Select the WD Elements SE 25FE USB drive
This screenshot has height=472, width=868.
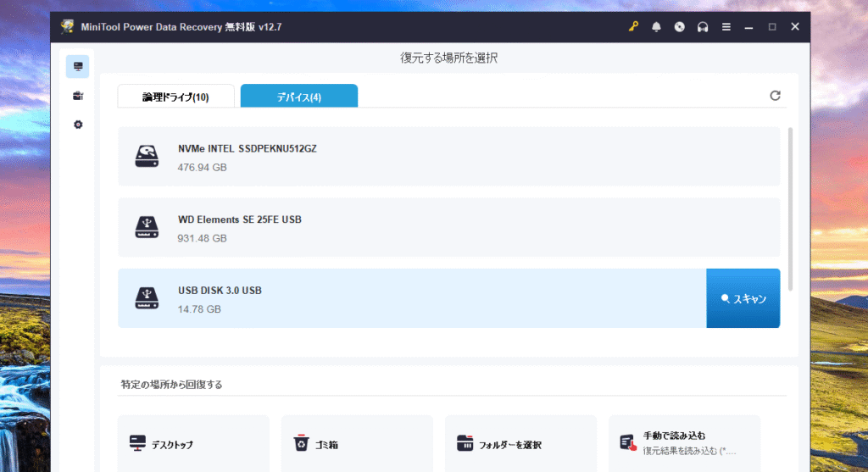(448, 228)
